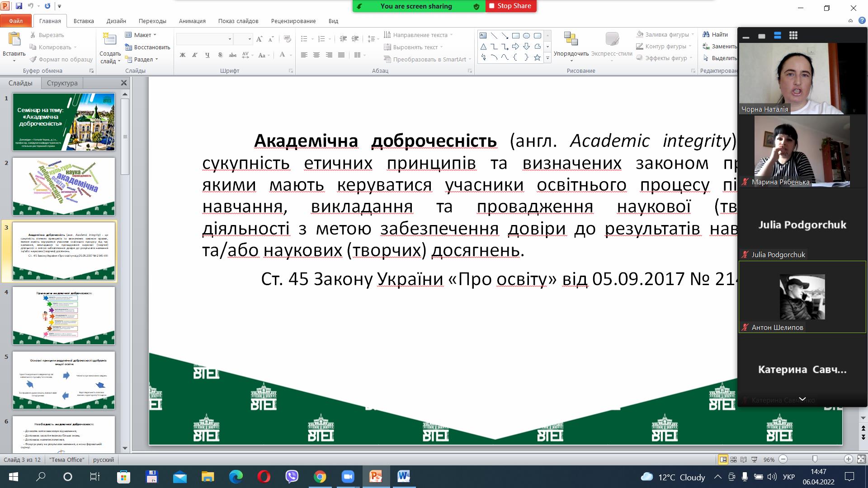Image resolution: width=868 pixels, height=488 pixels.
Task: Click the Stop Share button
Action: pos(511,6)
